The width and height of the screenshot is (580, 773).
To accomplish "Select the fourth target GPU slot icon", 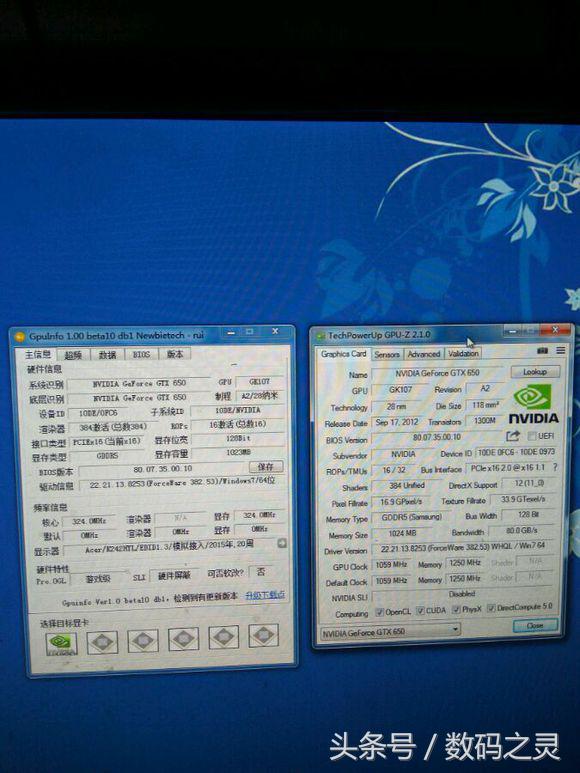I will pos(183,639).
